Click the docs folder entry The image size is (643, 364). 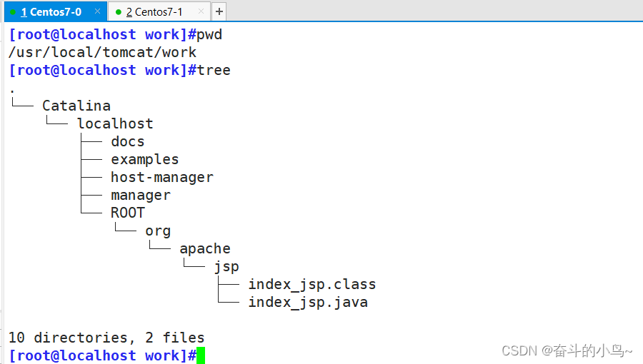tap(128, 141)
